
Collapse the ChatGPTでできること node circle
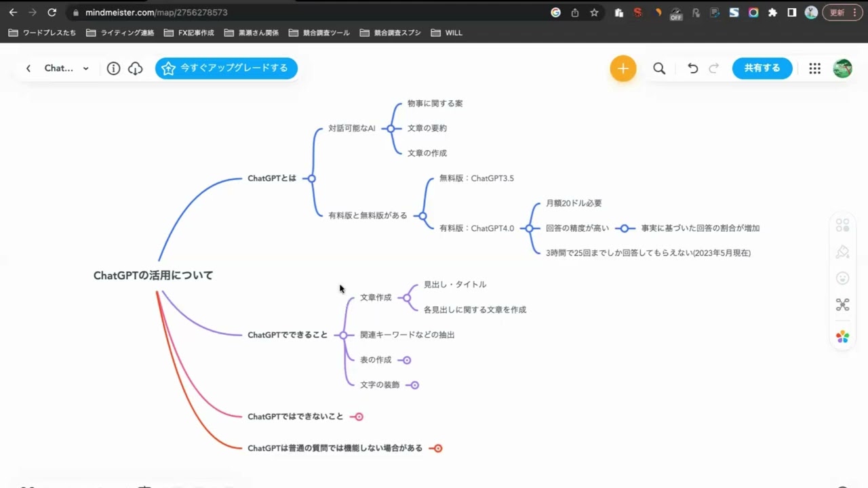[x=343, y=335]
